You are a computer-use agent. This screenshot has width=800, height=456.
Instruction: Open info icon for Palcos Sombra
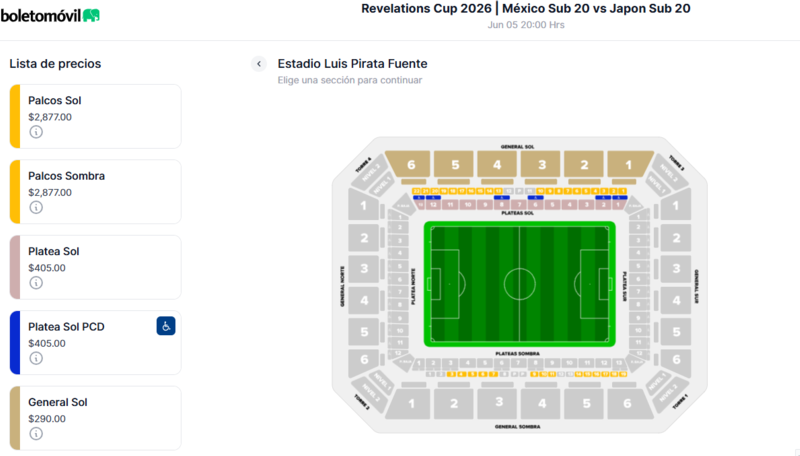tap(36, 208)
